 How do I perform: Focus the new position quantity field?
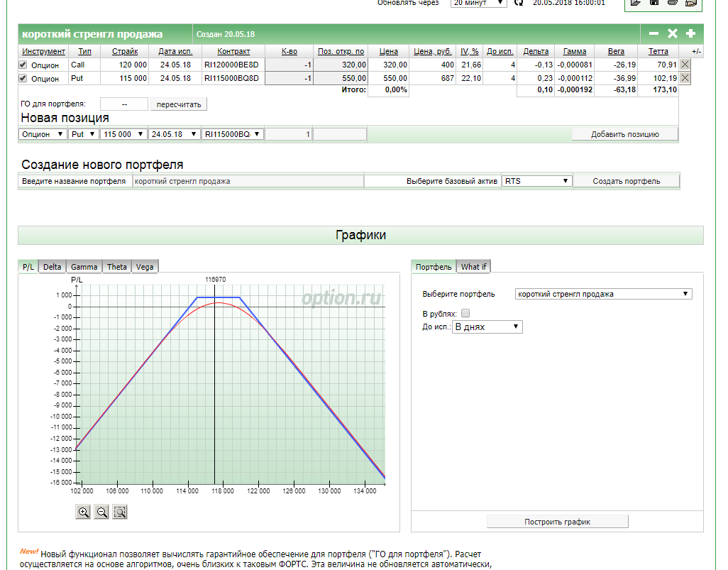[288, 134]
